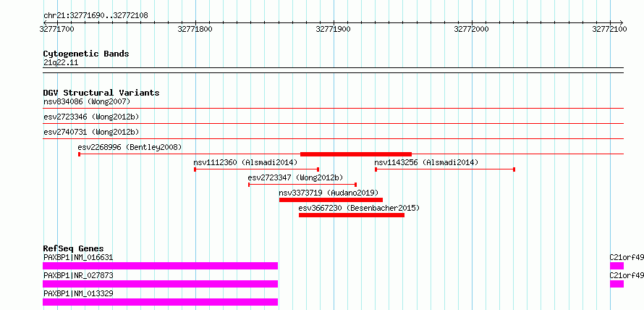Click the esv2723347 variant span line
The width and height of the screenshot is (644, 310).
click(302, 185)
